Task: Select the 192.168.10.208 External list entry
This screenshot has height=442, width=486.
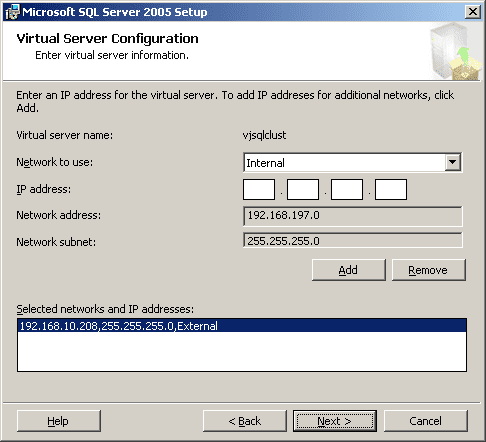Action: point(242,326)
